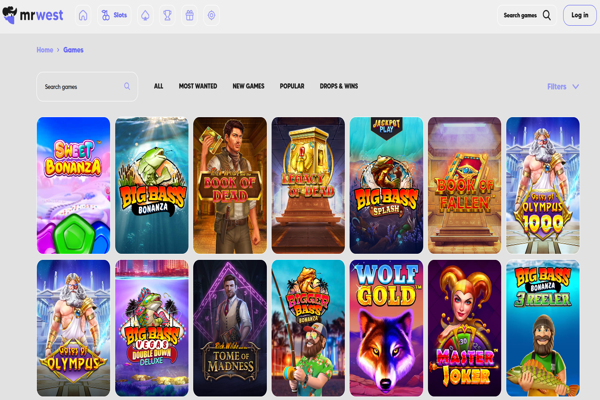
Task: Open the Master Joker game
Action: click(465, 328)
